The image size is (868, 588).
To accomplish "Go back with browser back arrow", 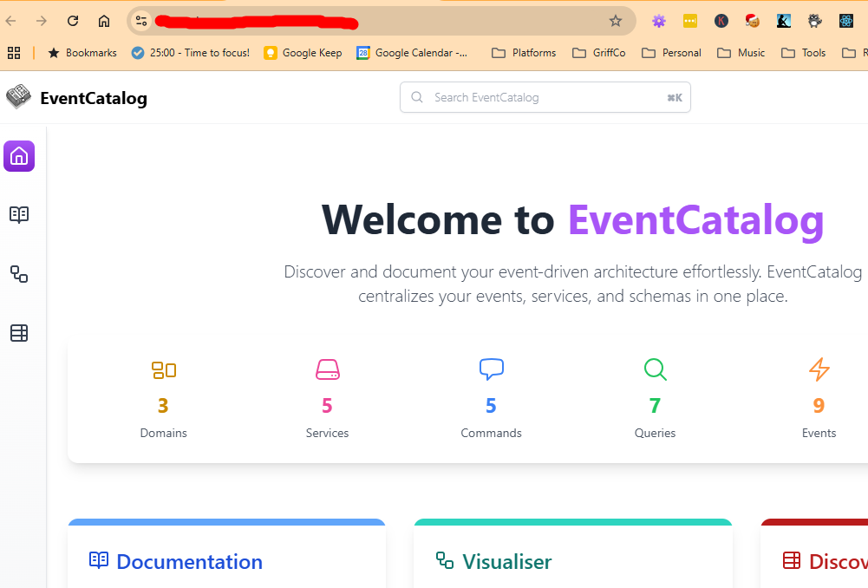I will (x=10, y=21).
